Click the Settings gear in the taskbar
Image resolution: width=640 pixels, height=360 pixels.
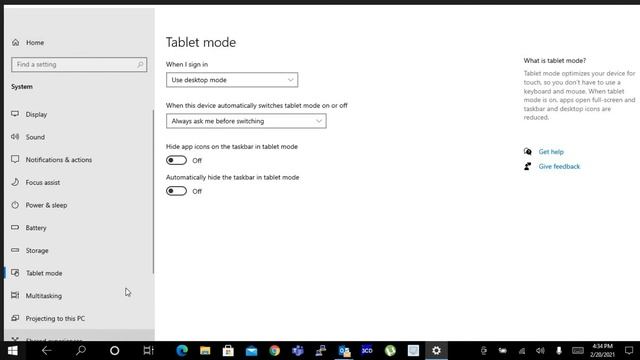[436, 351]
